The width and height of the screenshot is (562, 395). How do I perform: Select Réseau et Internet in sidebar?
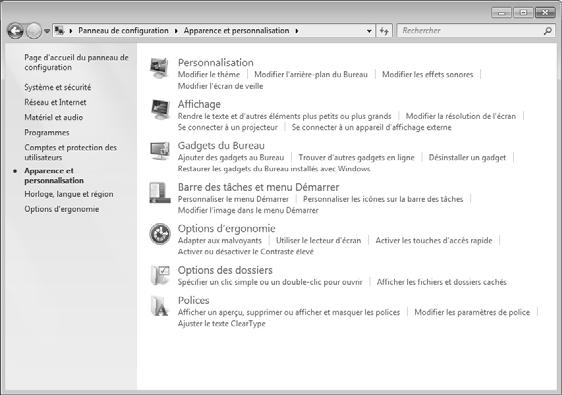coord(55,102)
